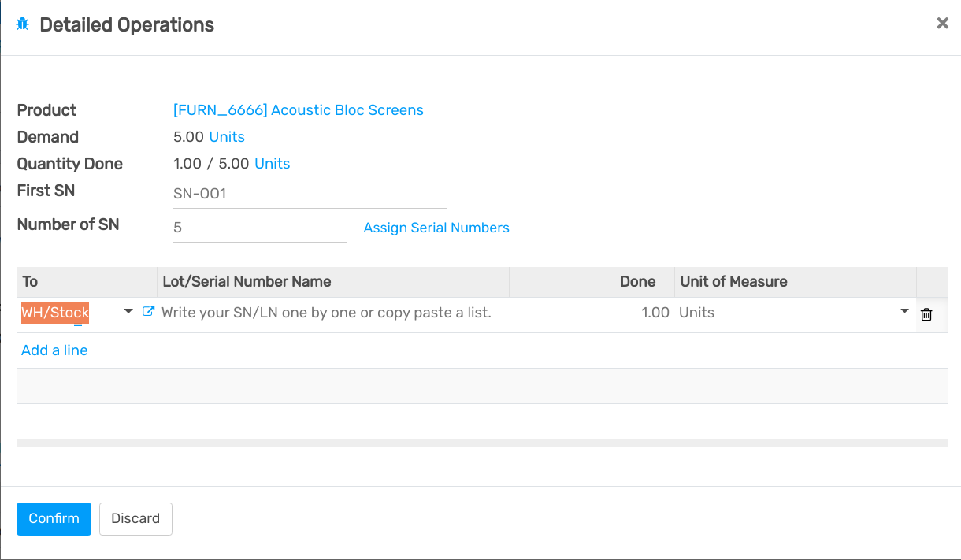Click the Number of SN field

252,227
